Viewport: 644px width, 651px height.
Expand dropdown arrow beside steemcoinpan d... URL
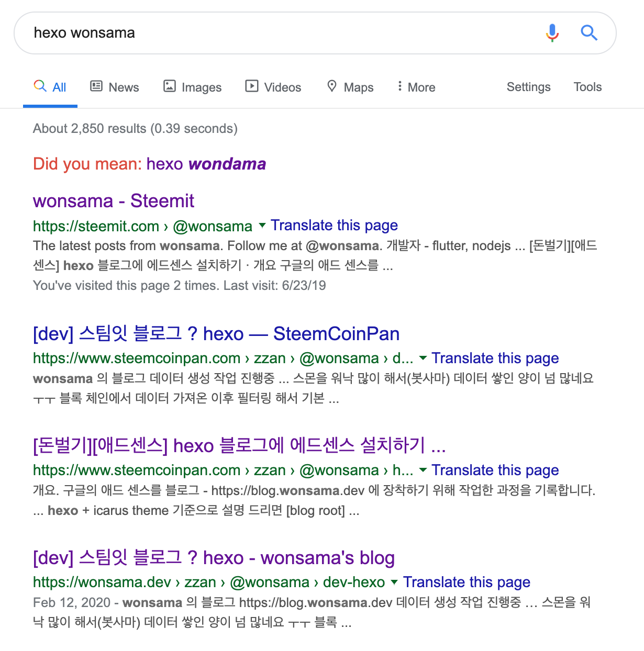(x=423, y=358)
